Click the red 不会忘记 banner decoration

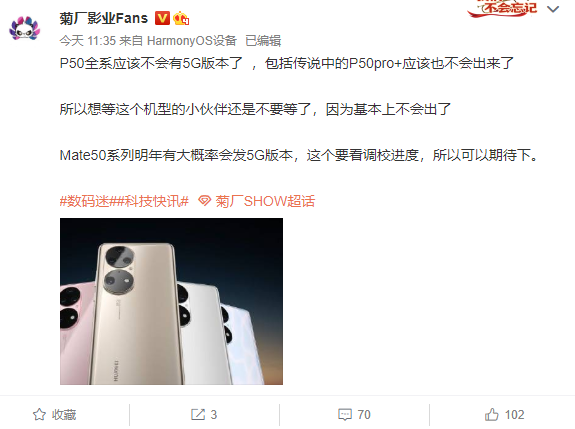click(x=503, y=8)
